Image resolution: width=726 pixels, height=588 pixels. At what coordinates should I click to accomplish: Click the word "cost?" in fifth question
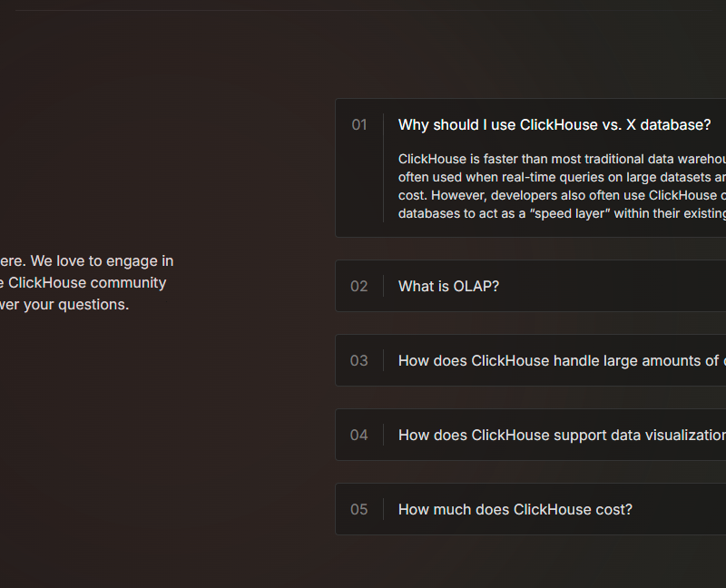(612, 510)
